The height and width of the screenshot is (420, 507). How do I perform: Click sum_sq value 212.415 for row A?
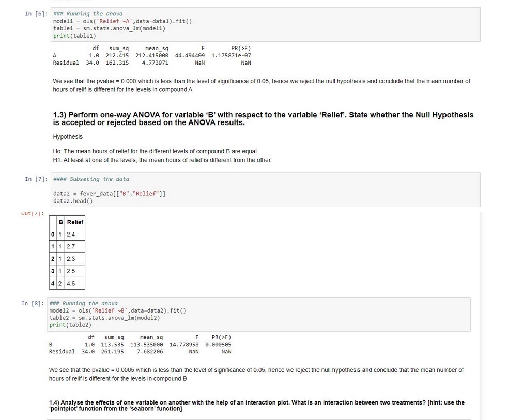coord(117,56)
